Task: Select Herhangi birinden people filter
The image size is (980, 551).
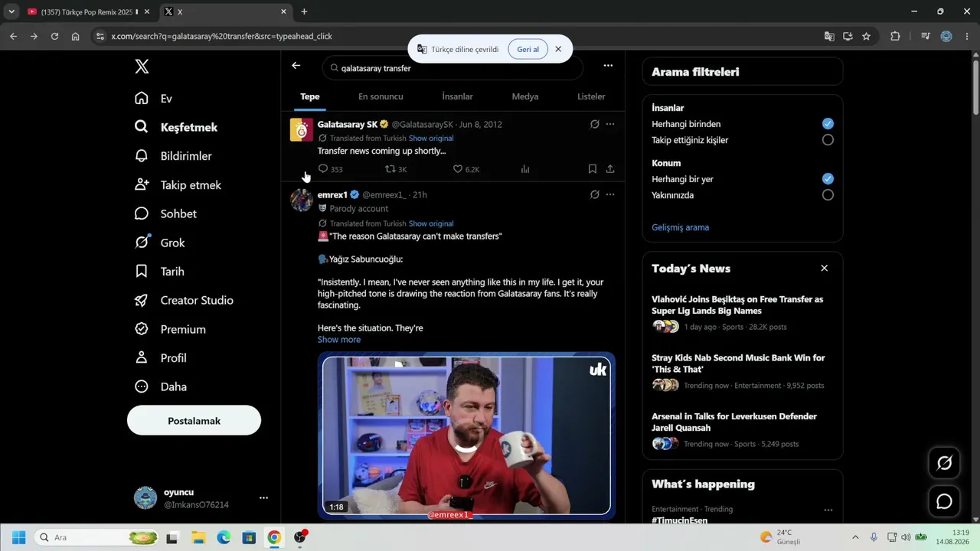Action: pyautogui.click(x=828, y=124)
